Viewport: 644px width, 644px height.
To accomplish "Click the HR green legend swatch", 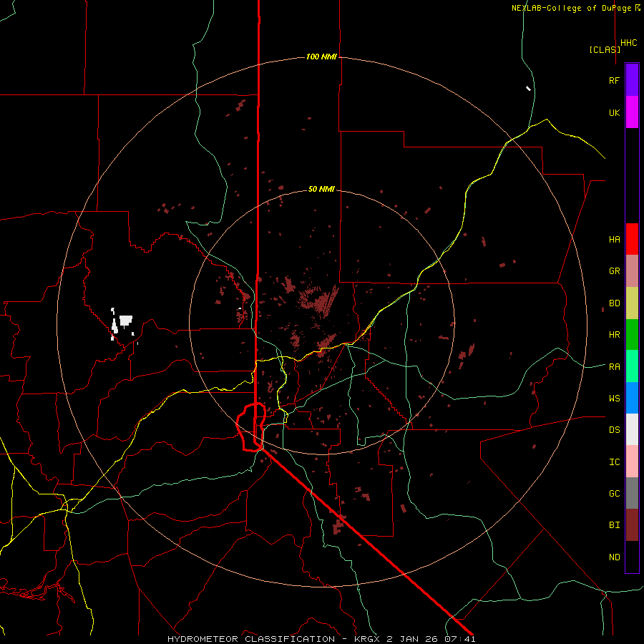I will [632, 335].
